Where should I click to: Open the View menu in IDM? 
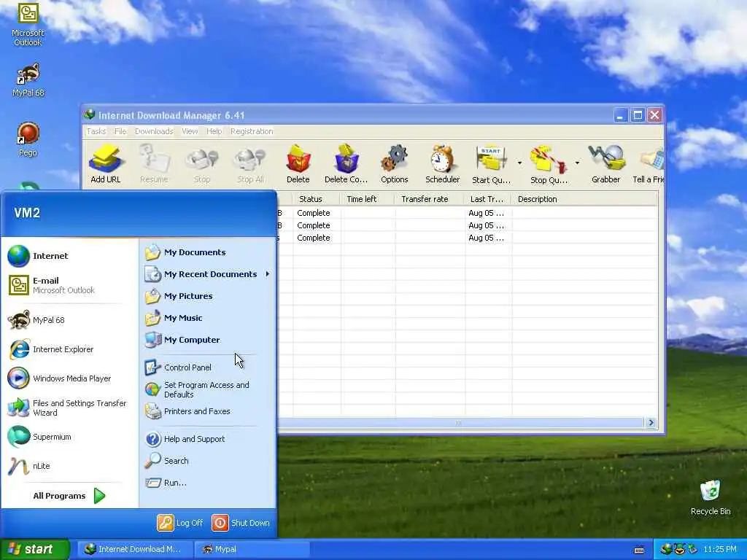190,131
